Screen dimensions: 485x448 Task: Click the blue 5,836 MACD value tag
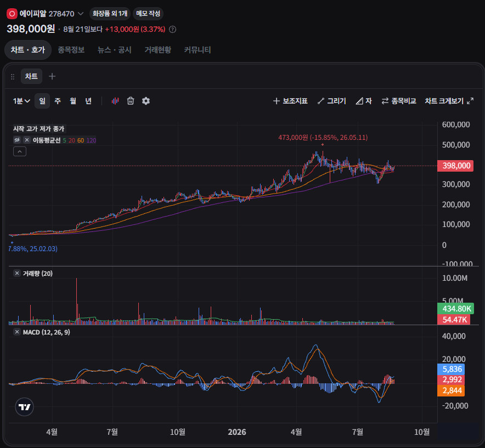(451, 369)
